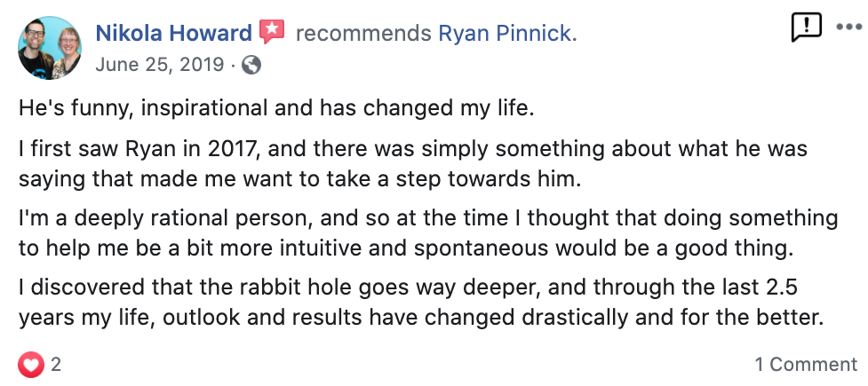Click the word "recommends" in the header
Viewport: 868px width, 386px height.
[x=364, y=34]
